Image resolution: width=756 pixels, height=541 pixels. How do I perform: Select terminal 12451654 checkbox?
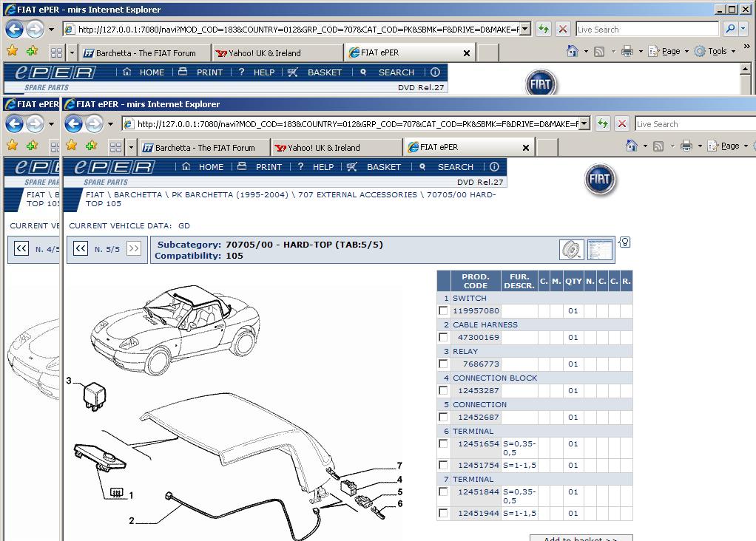(x=443, y=443)
